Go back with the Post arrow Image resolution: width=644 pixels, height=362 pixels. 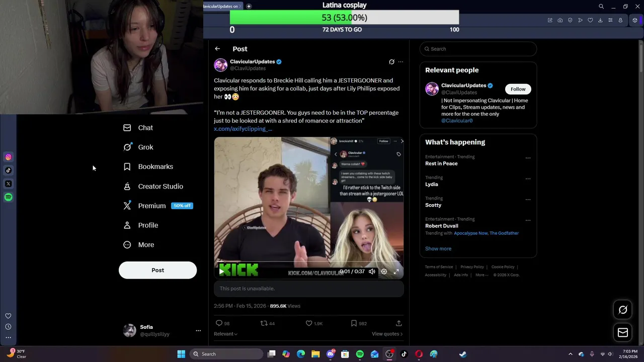pos(217,49)
